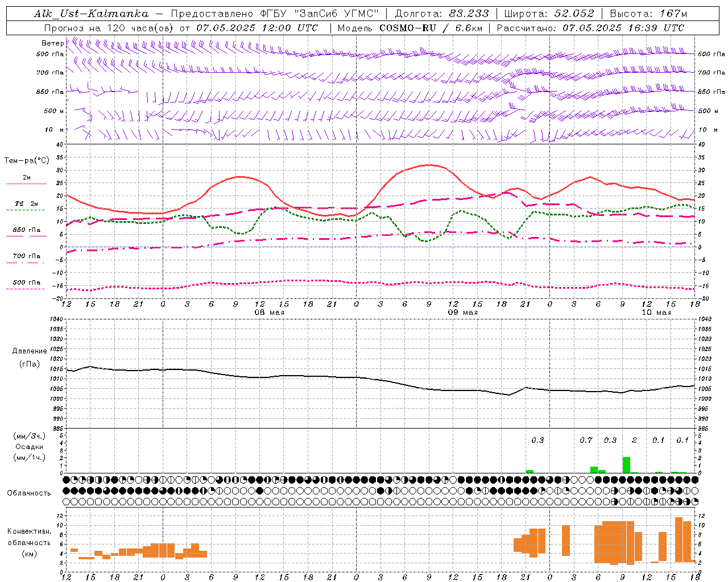Screen dimensions: 728x582
Task: Click the 500 гПа entry in temperature legend
Action: [x=27, y=282]
